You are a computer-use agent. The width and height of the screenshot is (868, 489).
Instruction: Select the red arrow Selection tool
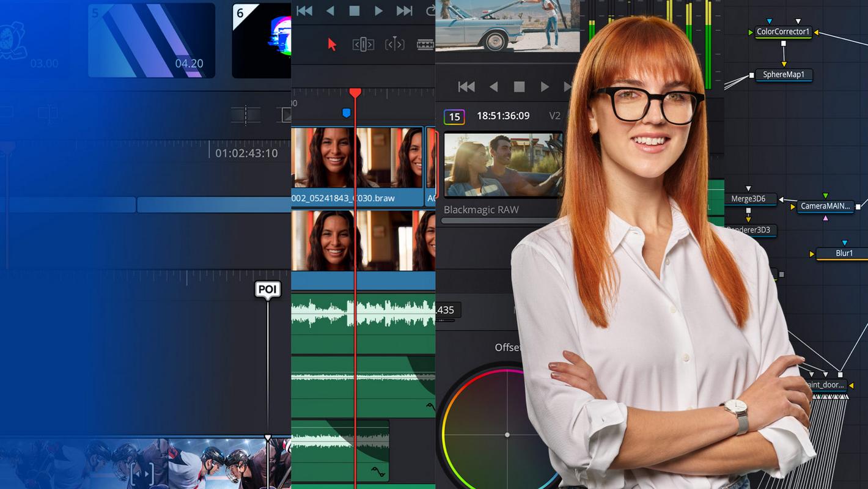click(332, 44)
